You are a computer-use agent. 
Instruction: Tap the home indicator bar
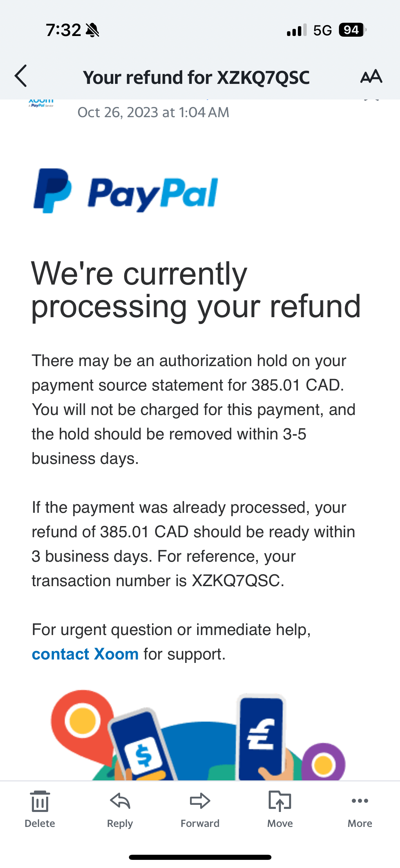coord(200,857)
